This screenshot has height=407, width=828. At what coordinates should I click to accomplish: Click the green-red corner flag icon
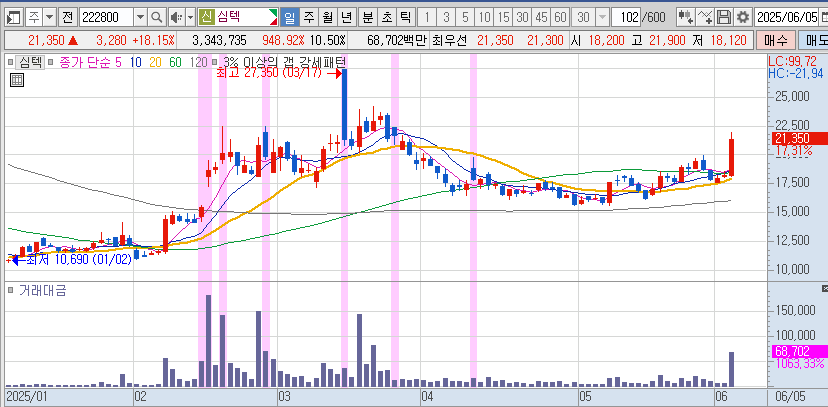(273, 17)
